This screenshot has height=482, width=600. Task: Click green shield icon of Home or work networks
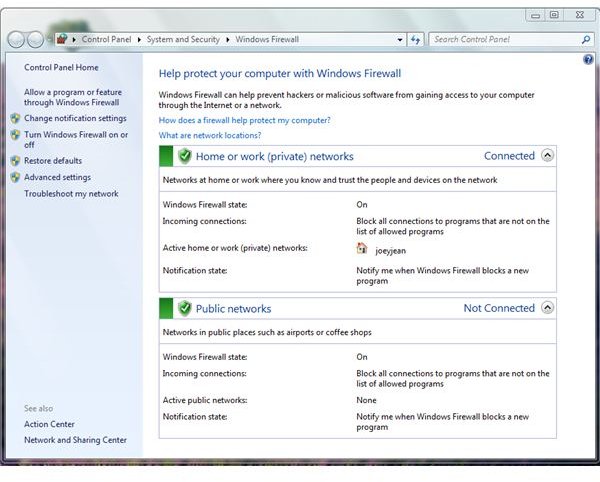tap(184, 156)
